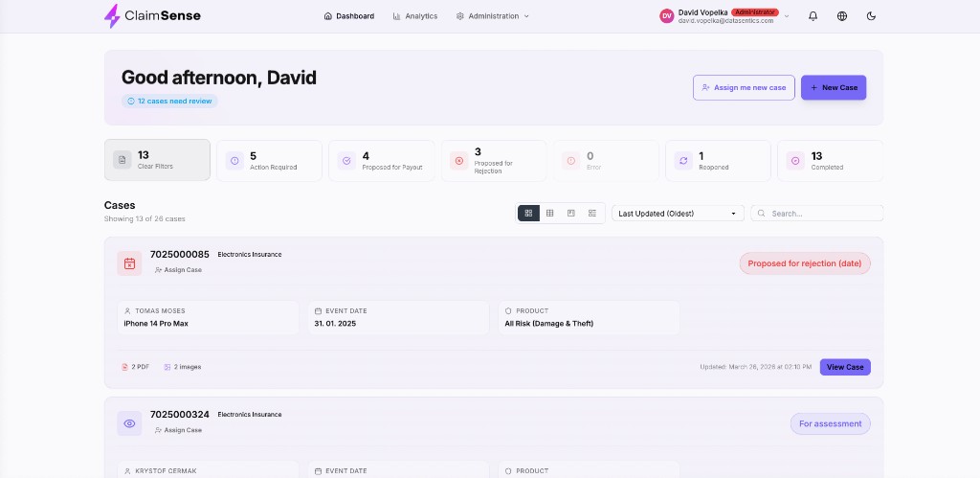Expand the Administration menu
980x478 pixels.
click(493, 16)
